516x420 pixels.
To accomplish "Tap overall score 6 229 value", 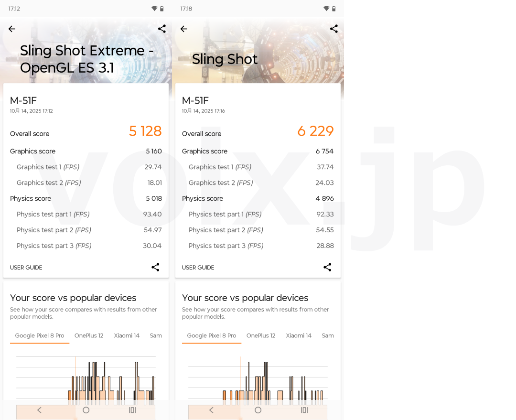I will pos(315,131).
